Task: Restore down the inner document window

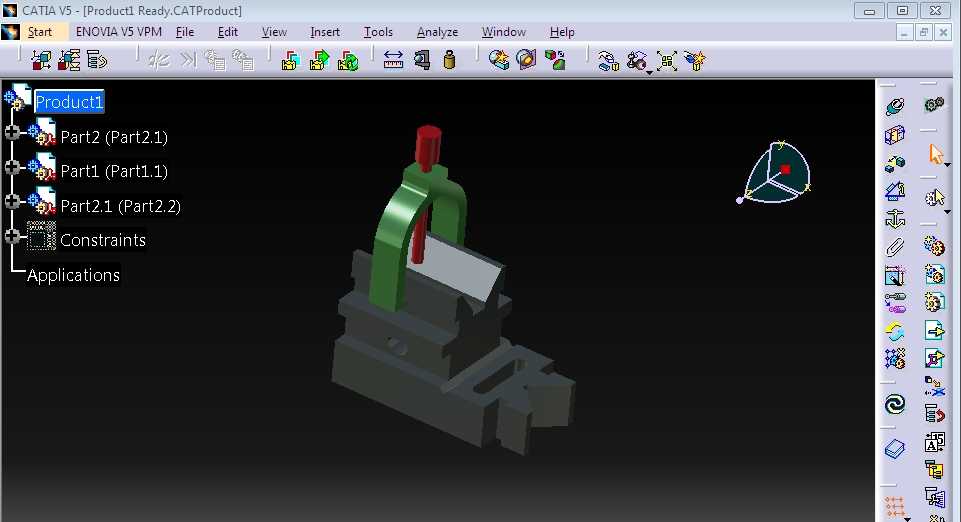Action: 924,32
